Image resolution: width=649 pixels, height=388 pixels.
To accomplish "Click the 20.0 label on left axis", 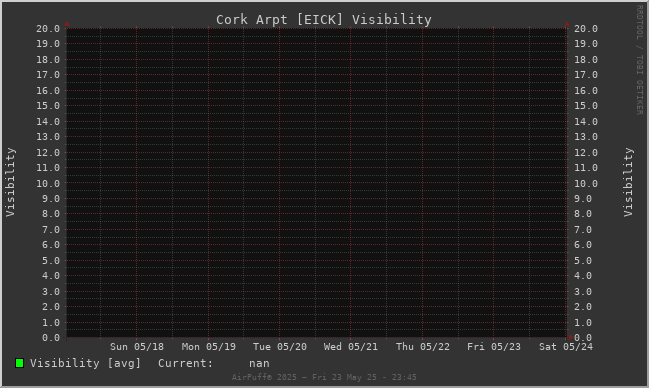I will pyautogui.click(x=48, y=29).
